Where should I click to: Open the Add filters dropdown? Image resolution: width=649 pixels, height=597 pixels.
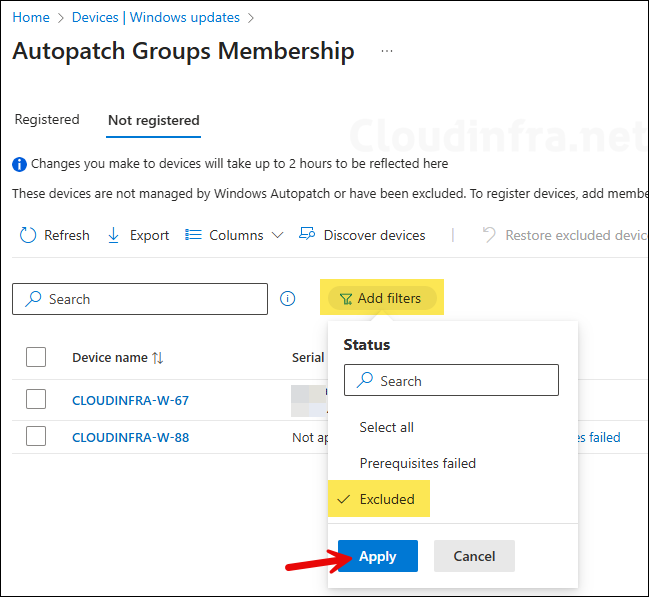(382, 298)
